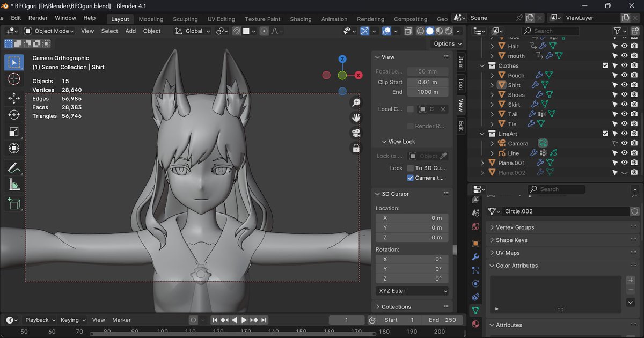The image size is (644, 338).
Task: Disable rendering of the Skirt object
Action: [634, 105]
